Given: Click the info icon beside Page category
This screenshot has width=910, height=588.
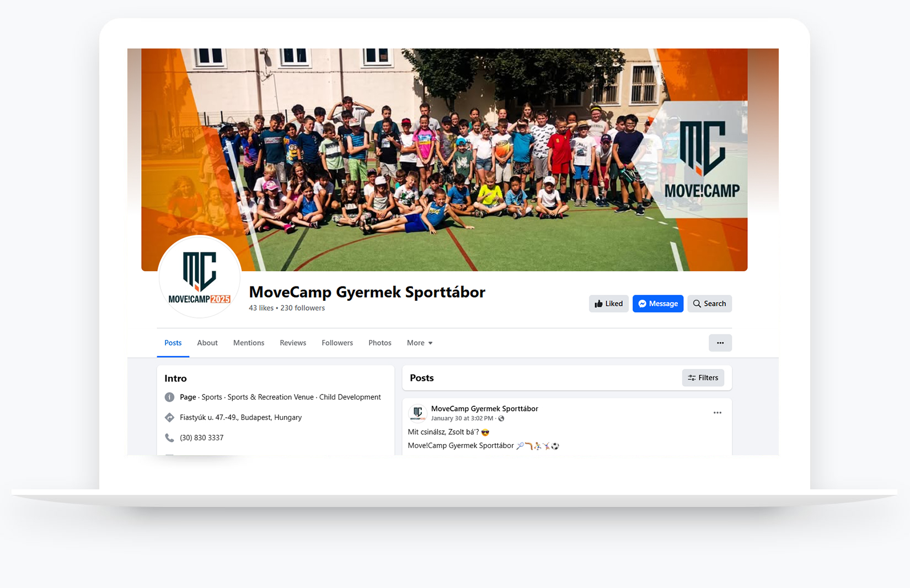Looking at the screenshot, I should [169, 397].
